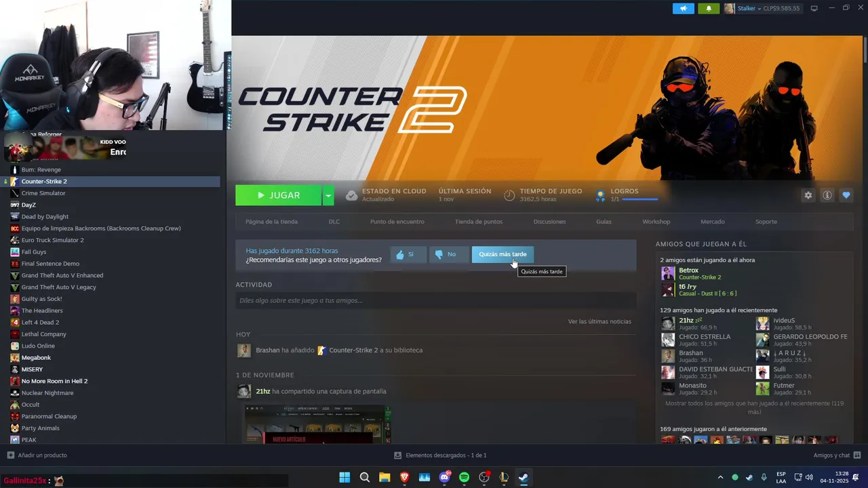Viewport: 868px width, 488px height.
Task: Select Euro Truck Simulator 2 icon in the library
Action: [15, 240]
